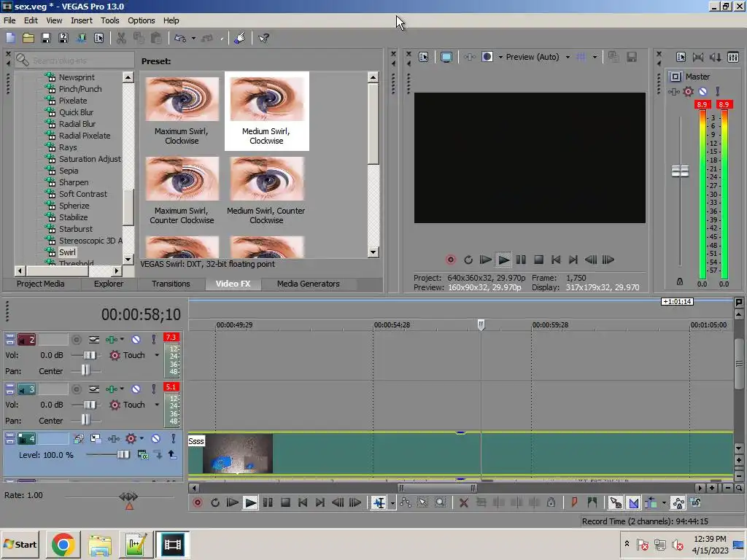The image size is (747, 560).
Task: Click Preview on External Monitor icon
Action: point(446,57)
